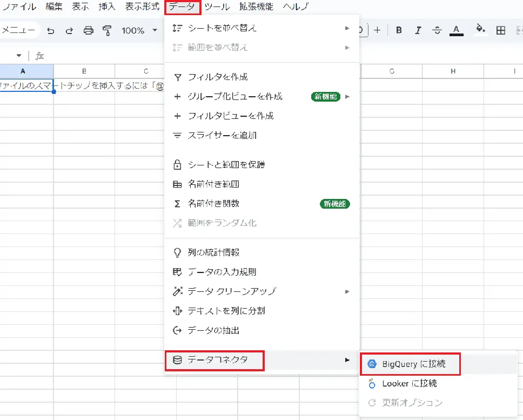
Task: Select the Paint format roller icon
Action: click(x=107, y=31)
